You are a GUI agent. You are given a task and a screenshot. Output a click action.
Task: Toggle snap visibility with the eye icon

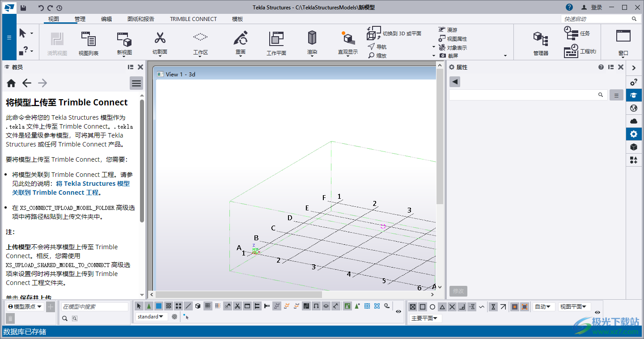[398, 311]
